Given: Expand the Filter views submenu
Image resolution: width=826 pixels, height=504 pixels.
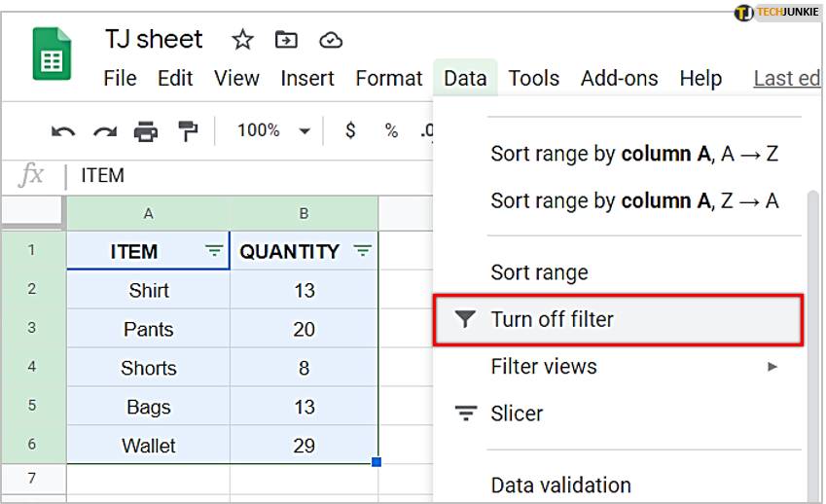Looking at the screenshot, I should click(x=619, y=367).
